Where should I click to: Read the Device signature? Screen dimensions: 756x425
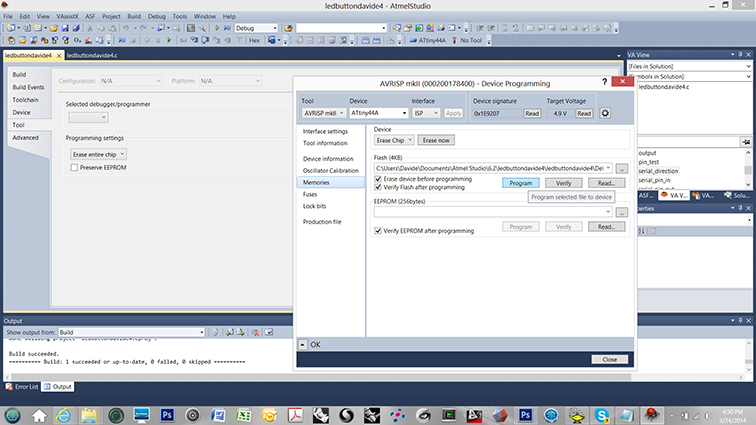pyautogui.click(x=532, y=113)
